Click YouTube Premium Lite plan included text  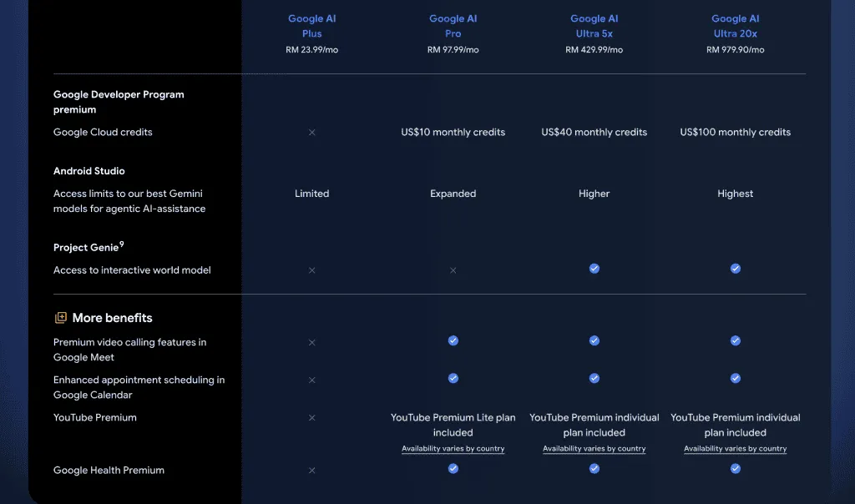(x=453, y=425)
